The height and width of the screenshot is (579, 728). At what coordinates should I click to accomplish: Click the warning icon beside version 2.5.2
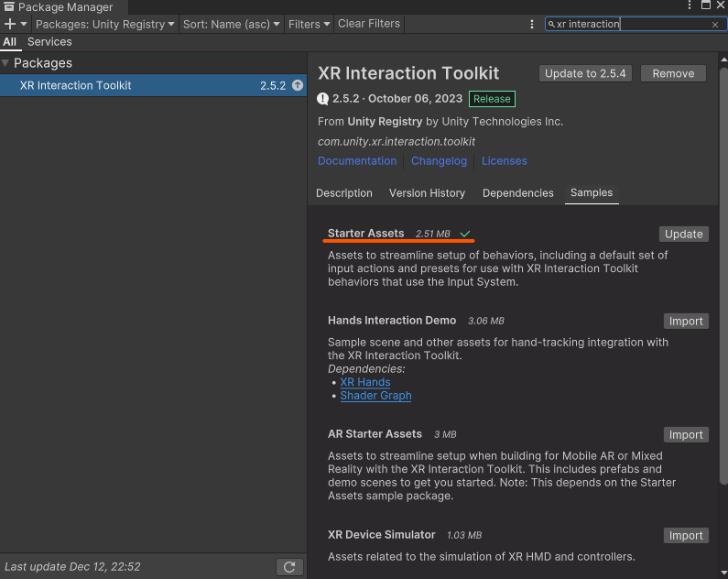323,99
